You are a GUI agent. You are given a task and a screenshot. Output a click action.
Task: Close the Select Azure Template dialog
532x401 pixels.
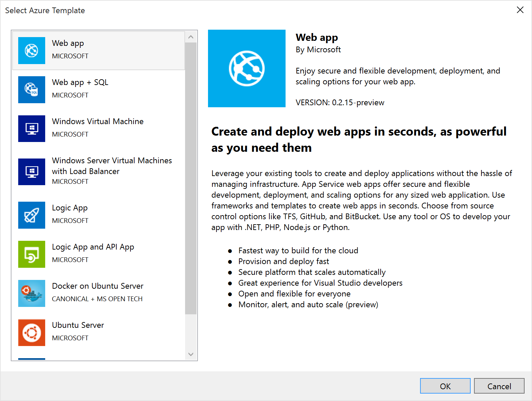(x=520, y=10)
